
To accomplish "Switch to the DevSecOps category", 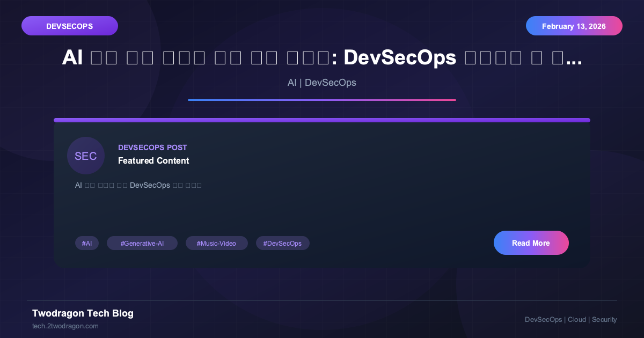I will click(x=330, y=83).
